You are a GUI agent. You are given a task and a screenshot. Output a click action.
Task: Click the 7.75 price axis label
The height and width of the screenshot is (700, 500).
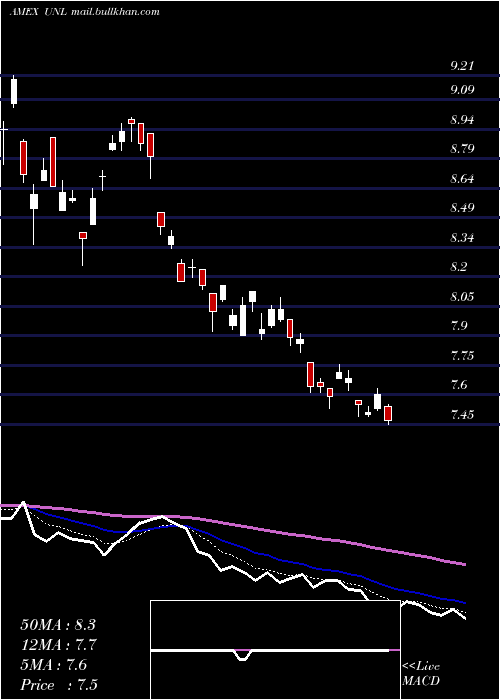[462, 356]
